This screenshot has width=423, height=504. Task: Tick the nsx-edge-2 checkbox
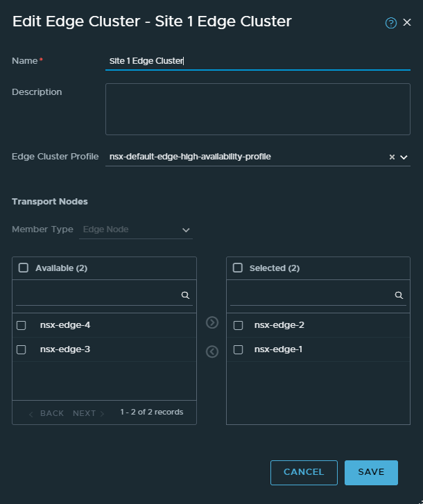click(x=239, y=325)
